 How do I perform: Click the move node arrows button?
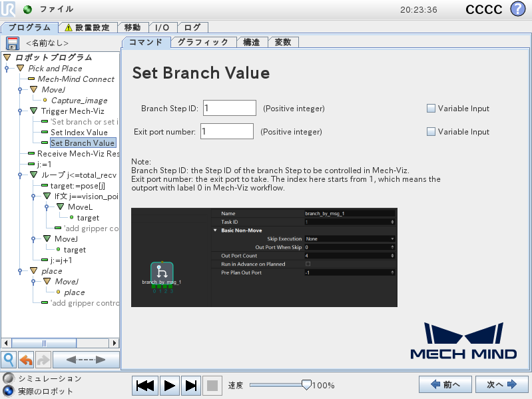(x=86, y=360)
